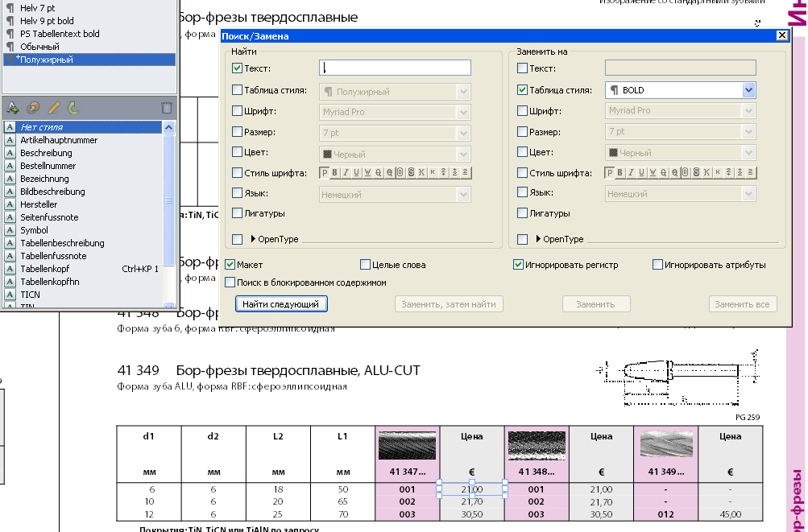Screen dimensions: 808x532
Task: Duplicate the selected style sheet icon
Action: [x=33, y=108]
